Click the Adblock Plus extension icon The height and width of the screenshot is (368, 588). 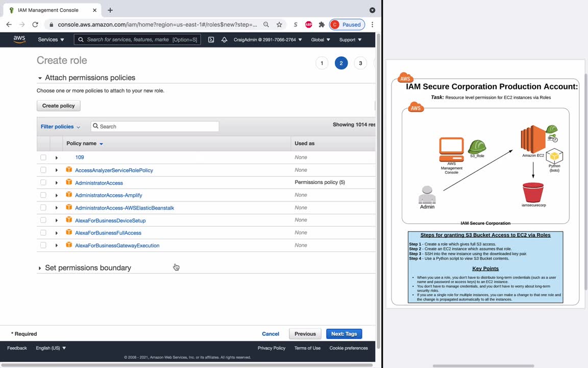[x=309, y=25]
